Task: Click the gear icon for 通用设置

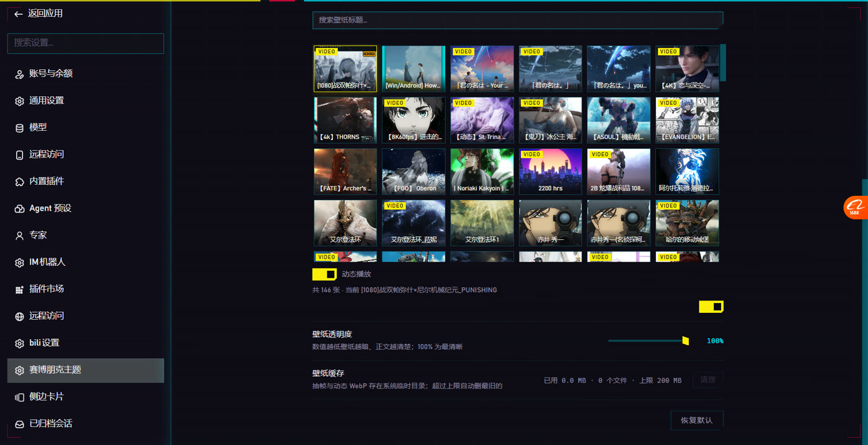Action: coord(19,101)
